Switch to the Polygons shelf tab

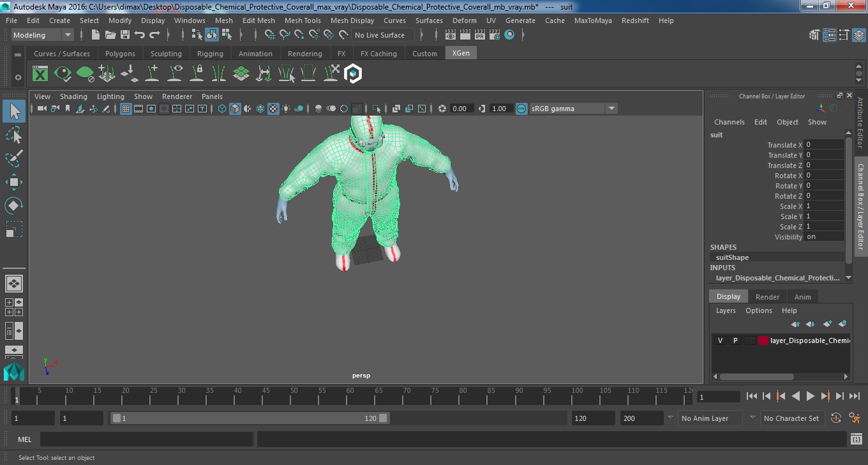coord(120,54)
